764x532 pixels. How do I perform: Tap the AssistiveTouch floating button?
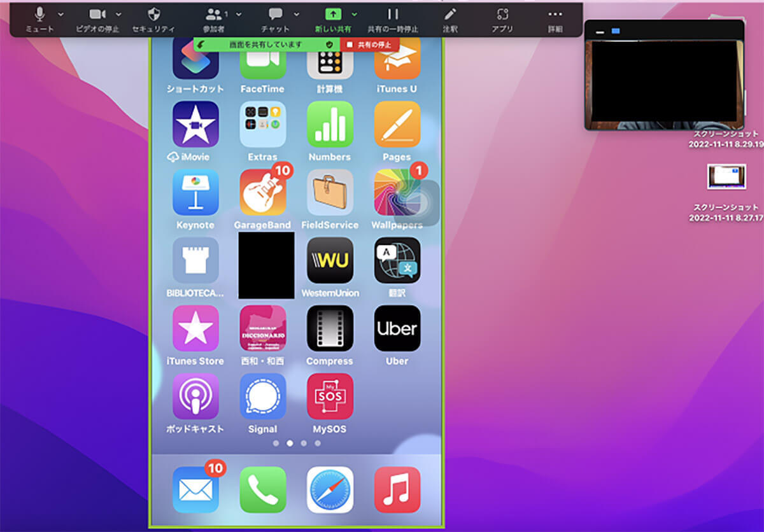tap(418, 203)
